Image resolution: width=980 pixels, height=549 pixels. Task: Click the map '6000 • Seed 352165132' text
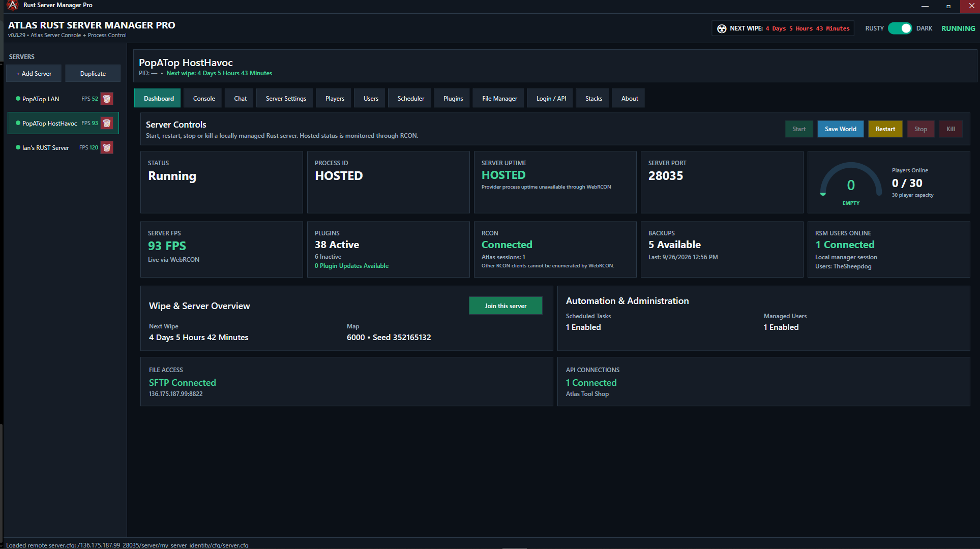pyautogui.click(x=389, y=338)
